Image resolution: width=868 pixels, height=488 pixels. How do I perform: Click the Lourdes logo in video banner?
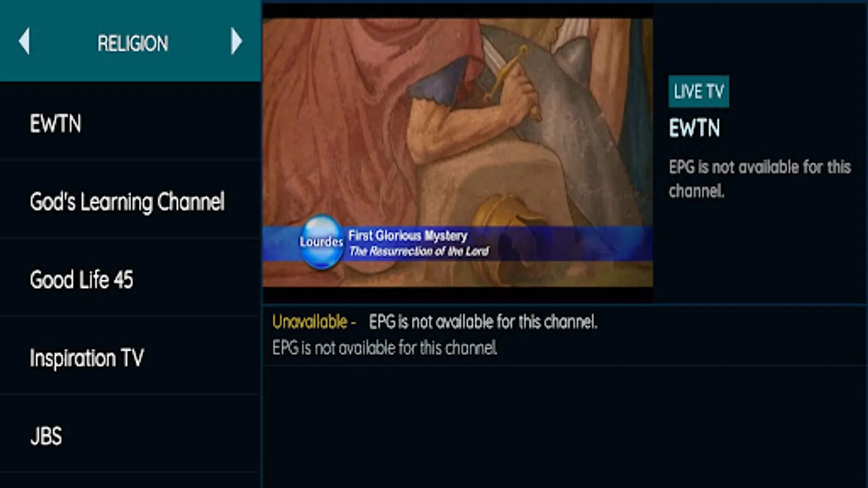(x=321, y=242)
